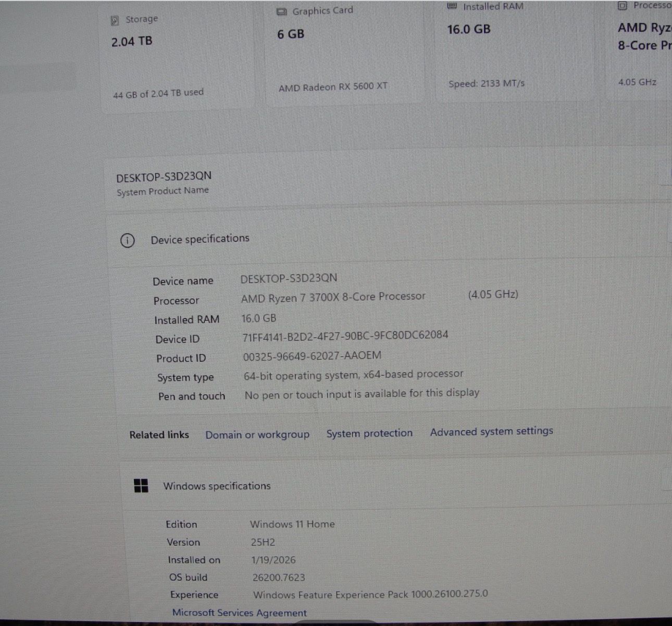Open Advanced system settings
The image size is (672, 626).
(x=491, y=432)
